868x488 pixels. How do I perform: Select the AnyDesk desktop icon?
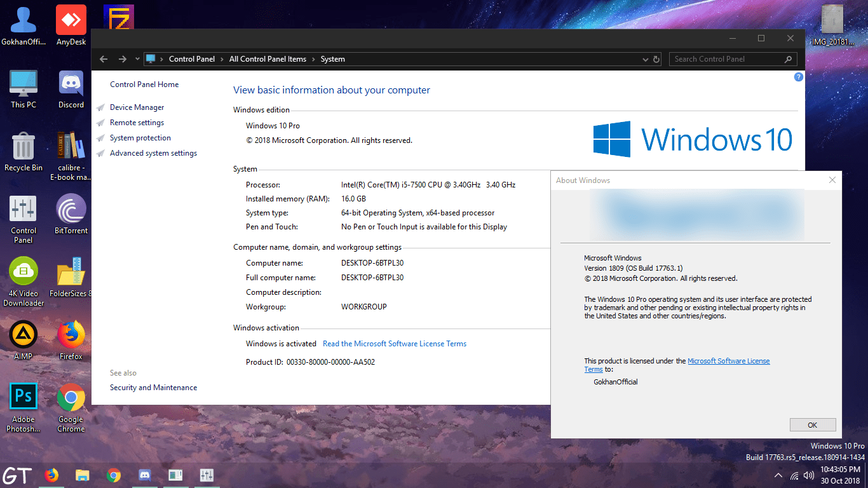(71, 26)
